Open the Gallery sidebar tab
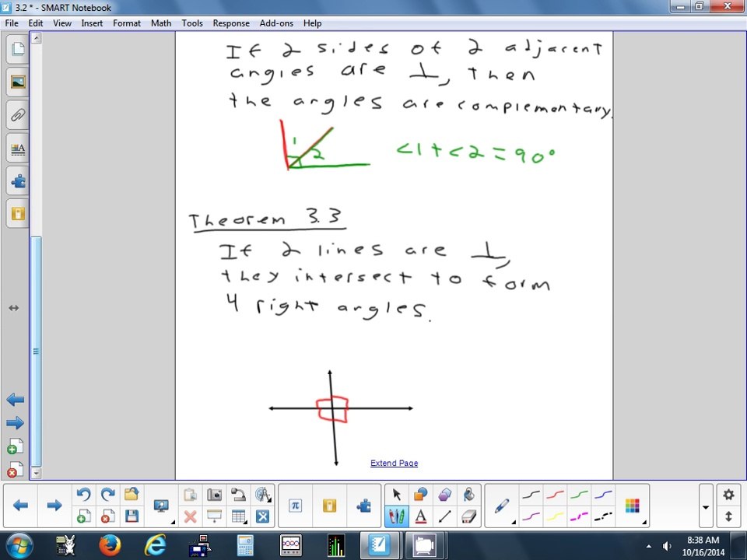This screenshot has height=560, width=747. click(x=18, y=82)
